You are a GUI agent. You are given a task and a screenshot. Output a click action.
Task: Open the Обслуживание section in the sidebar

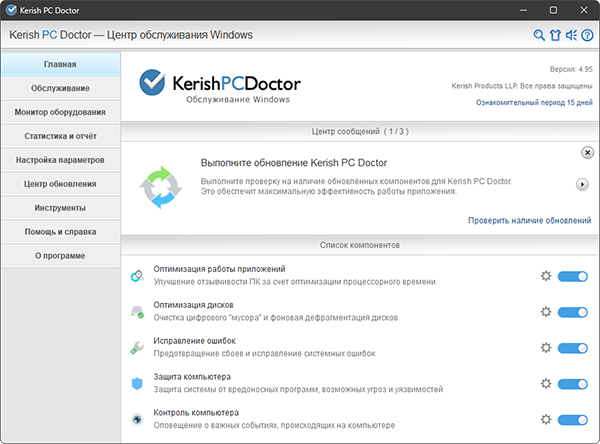(60, 88)
